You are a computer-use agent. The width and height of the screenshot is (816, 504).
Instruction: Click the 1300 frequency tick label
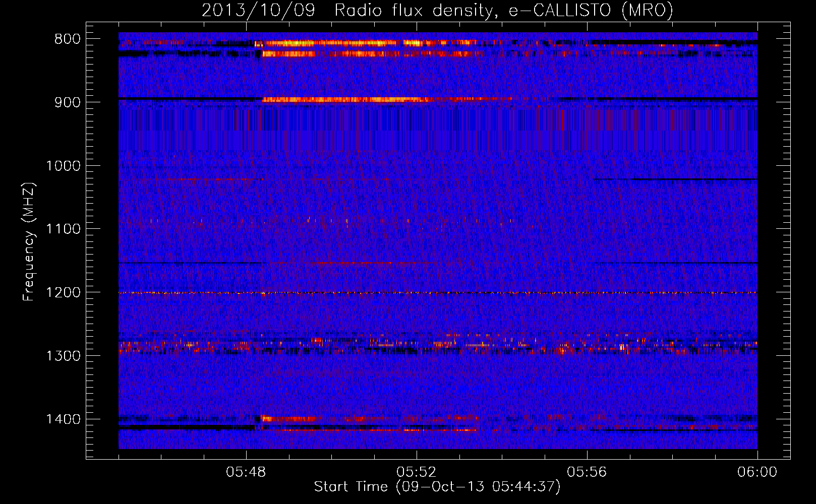tap(63, 356)
